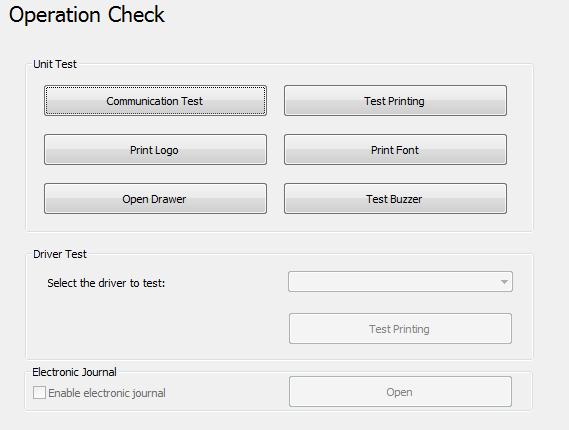Screen dimensions: 569x430
Task: Select the Print Font button
Action: 395,150
